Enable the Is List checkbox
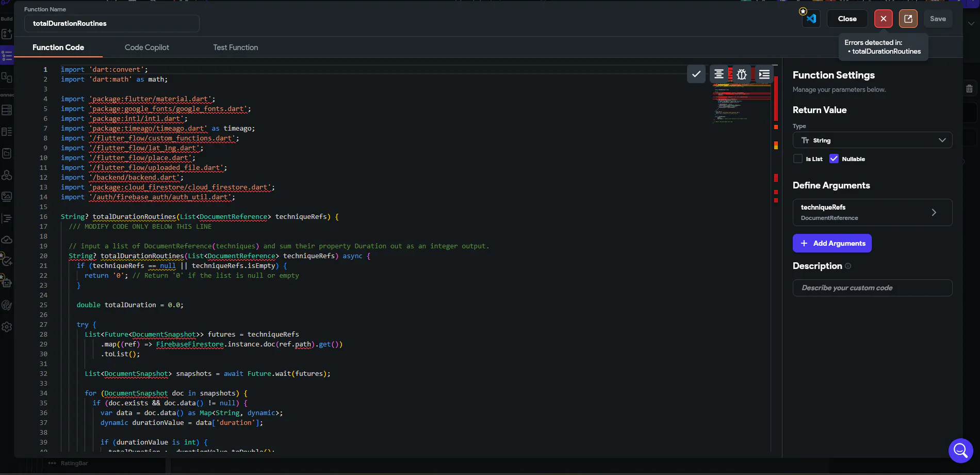The image size is (980, 475). coord(798,159)
